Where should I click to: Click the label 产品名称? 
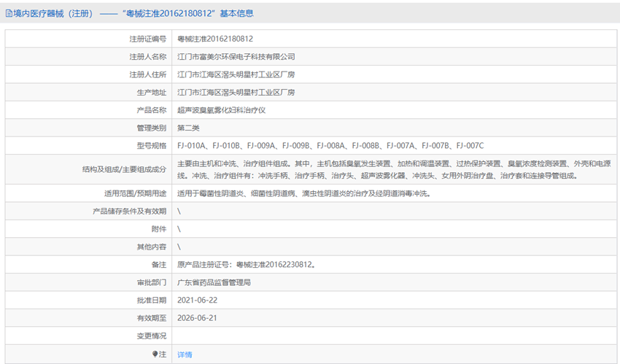pyautogui.click(x=152, y=110)
